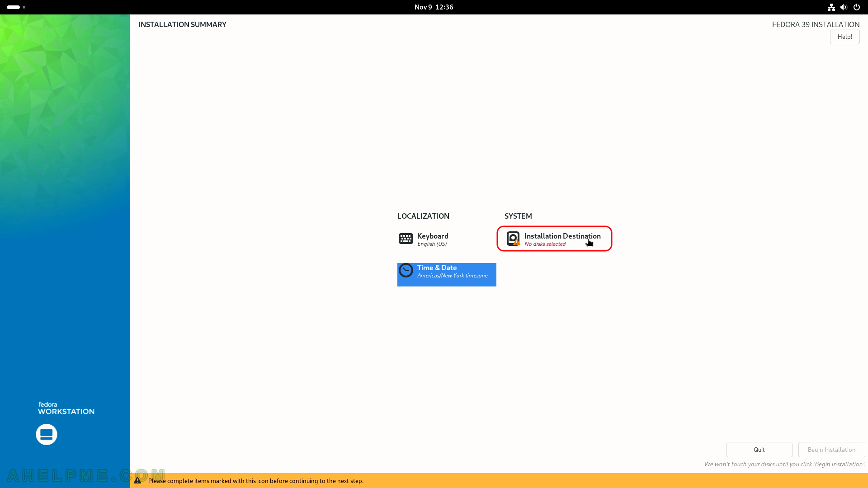This screenshot has height=488, width=868.
Task: Click the 'We won't touch your disks' note
Action: point(784,464)
